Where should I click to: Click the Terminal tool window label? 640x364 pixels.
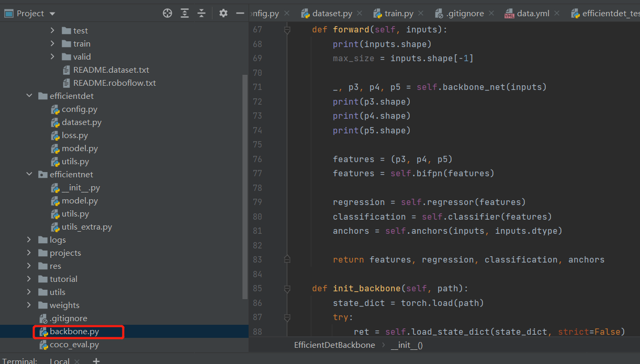[x=20, y=361]
